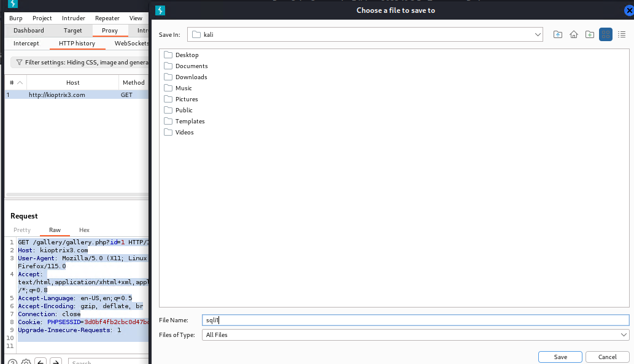This screenshot has width=634, height=364.
Task: Click the Accept-Language header line
Action: [x=75, y=298]
